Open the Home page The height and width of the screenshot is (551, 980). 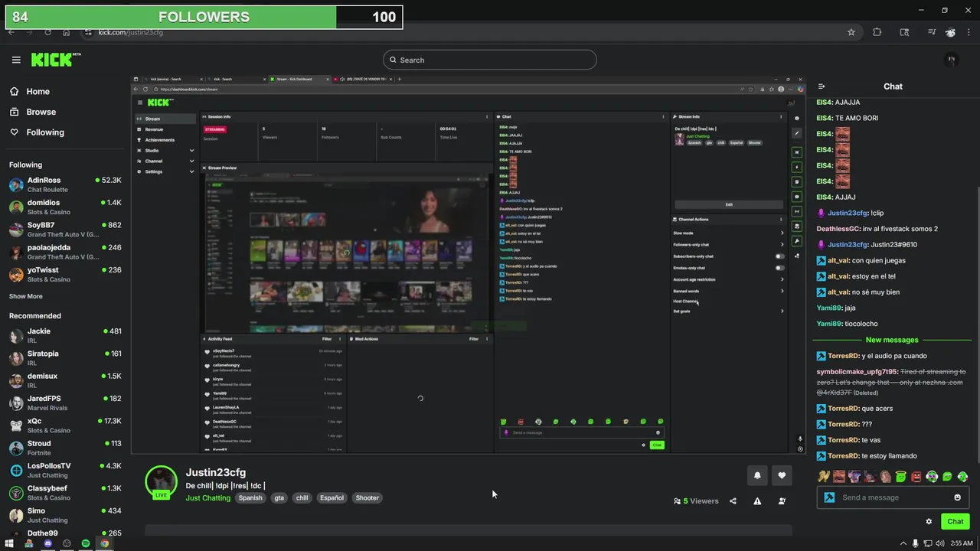tap(30, 91)
